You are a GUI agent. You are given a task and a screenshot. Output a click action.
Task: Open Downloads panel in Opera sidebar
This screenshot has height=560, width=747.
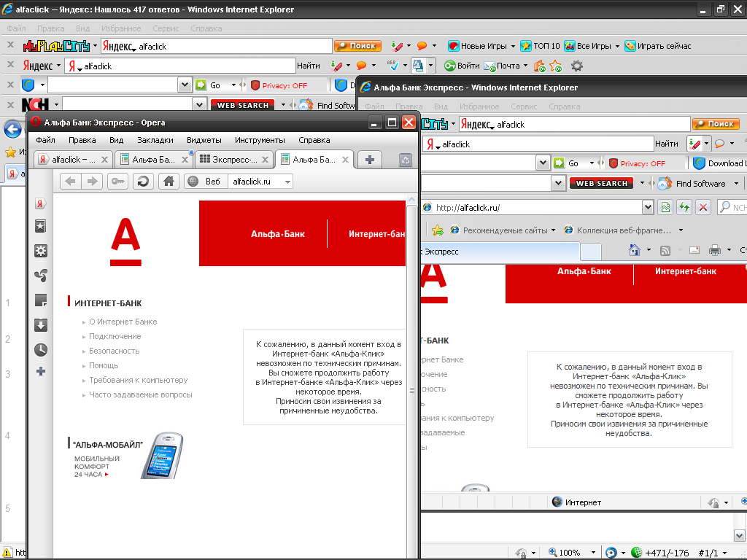pyautogui.click(x=41, y=325)
